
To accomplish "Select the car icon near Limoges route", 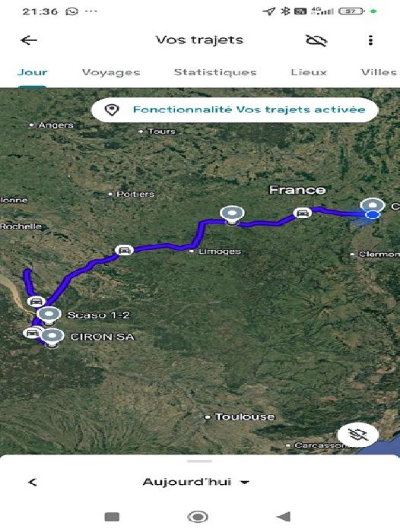I will [x=124, y=250].
